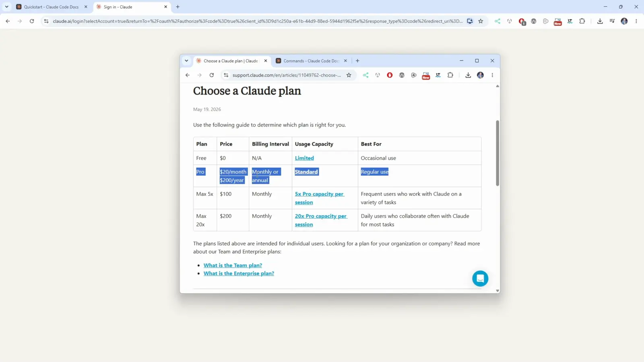Click green share extension icon in front window
Image resolution: width=644 pixels, height=362 pixels.
(x=365, y=75)
